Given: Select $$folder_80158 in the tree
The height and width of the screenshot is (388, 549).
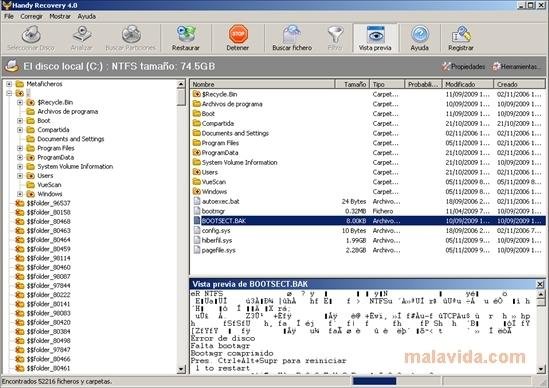Looking at the screenshot, I should point(48,212).
